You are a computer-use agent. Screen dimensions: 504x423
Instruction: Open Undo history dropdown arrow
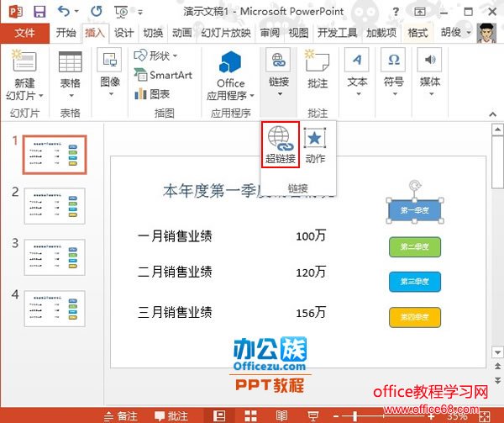(x=76, y=12)
